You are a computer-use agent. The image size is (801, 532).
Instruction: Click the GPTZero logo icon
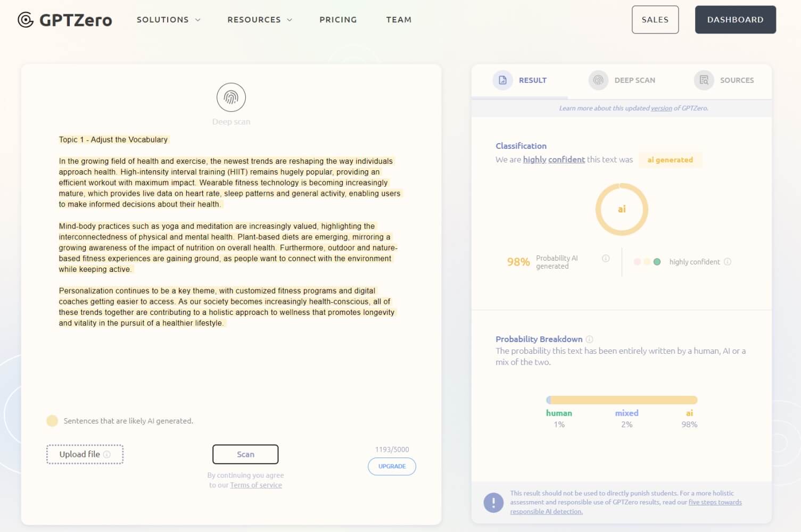coord(26,20)
